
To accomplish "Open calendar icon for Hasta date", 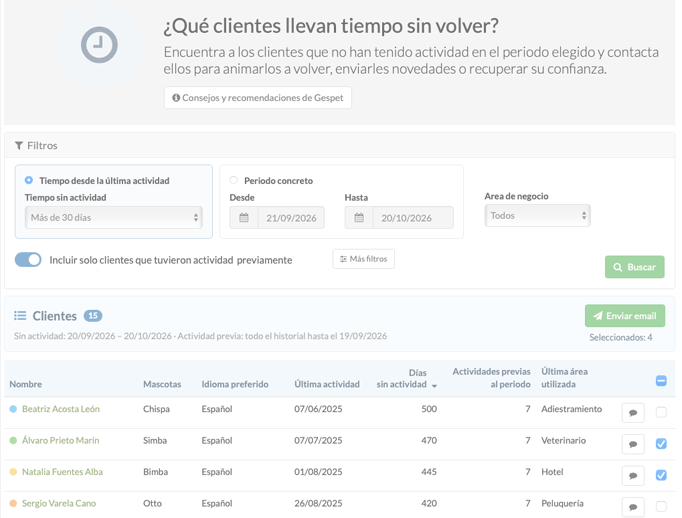I will [359, 217].
